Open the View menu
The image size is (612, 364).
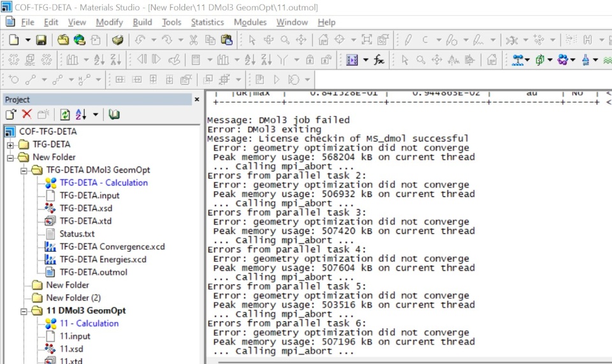tap(77, 22)
